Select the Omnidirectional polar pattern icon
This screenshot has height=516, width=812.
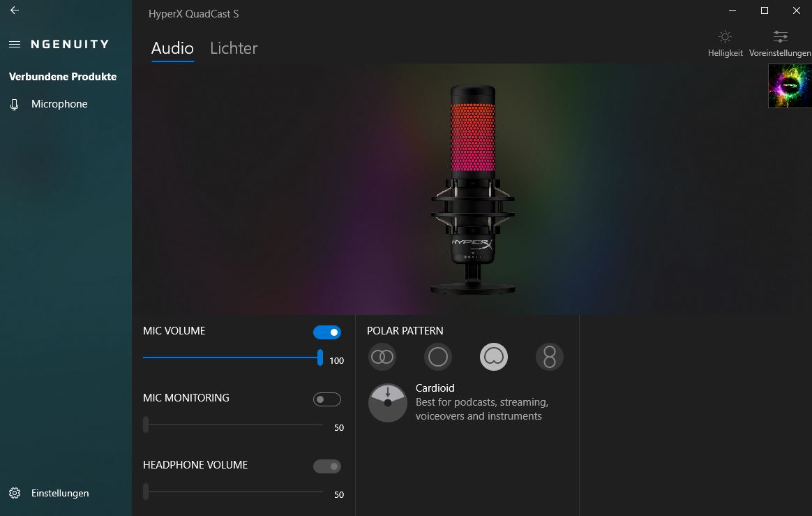coord(438,357)
